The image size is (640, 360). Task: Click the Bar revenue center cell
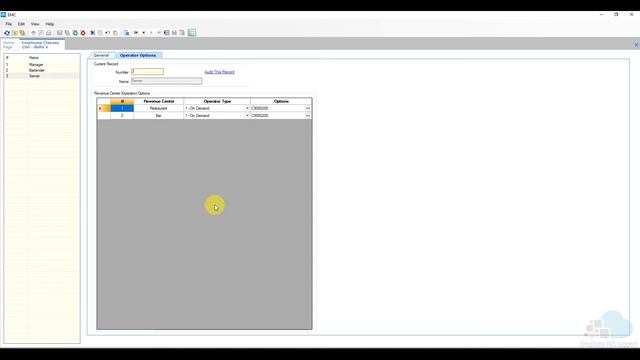158,116
